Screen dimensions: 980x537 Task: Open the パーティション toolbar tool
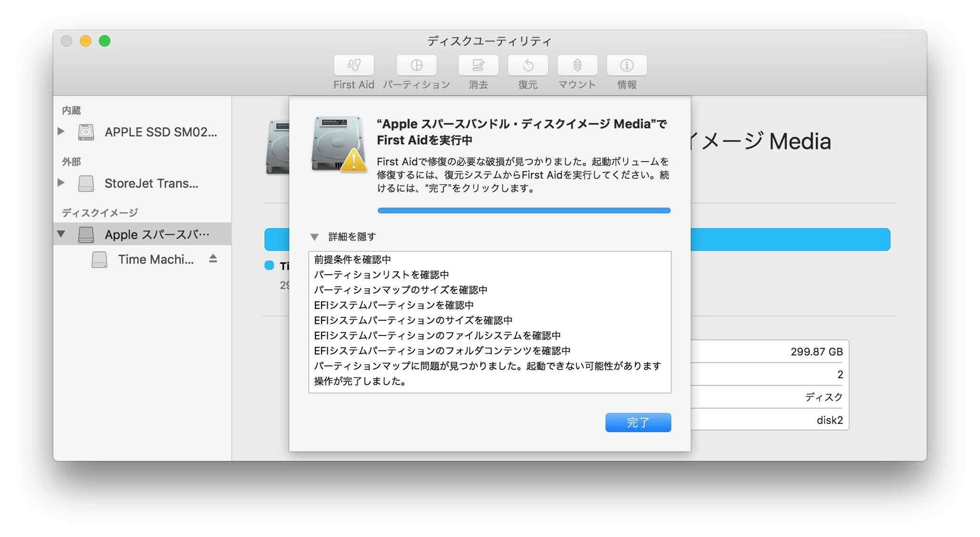click(416, 65)
